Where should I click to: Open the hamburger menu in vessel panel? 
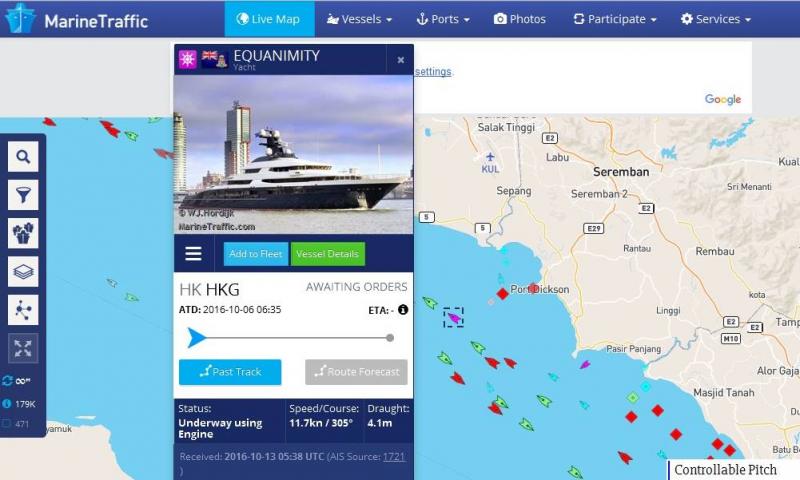click(x=193, y=254)
